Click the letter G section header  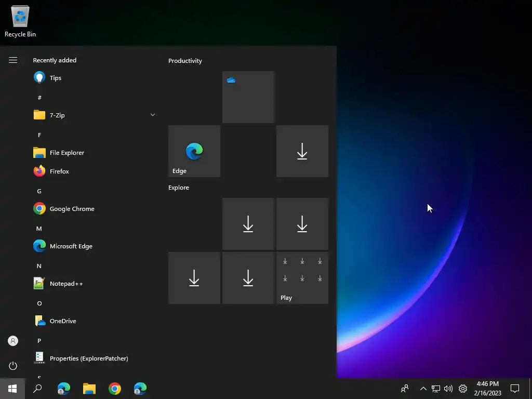[39, 191]
